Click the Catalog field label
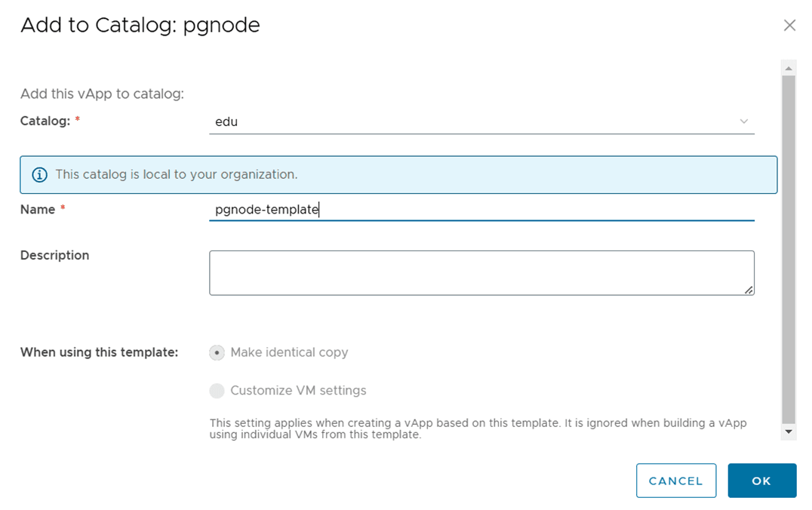Viewport: 812px width, 510px height. [45, 121]
